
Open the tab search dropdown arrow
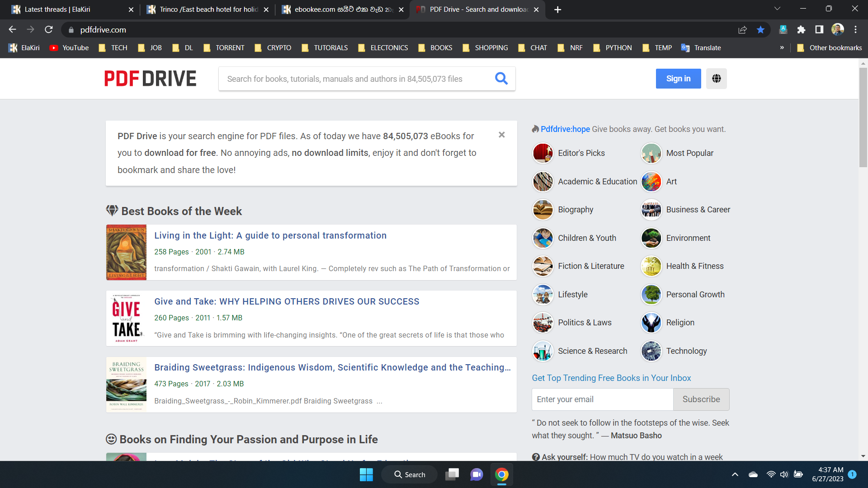[x=777, y=9]
